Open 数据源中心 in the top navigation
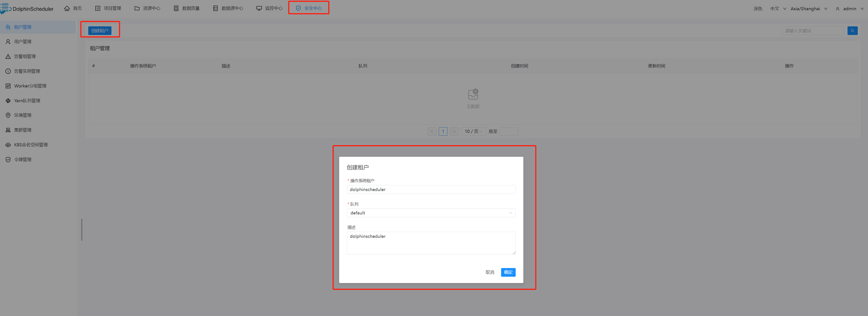 pyautogui.click(x=228, y=8)
